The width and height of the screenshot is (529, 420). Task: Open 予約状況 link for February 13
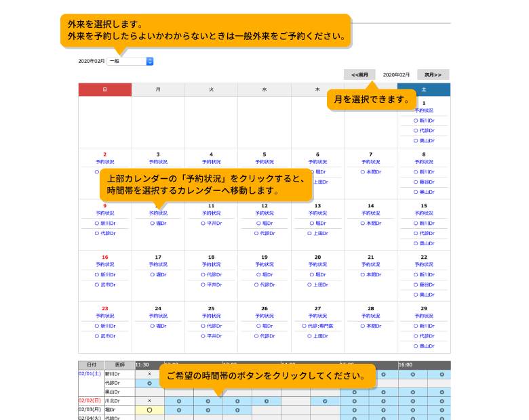(x=317, y=213)
